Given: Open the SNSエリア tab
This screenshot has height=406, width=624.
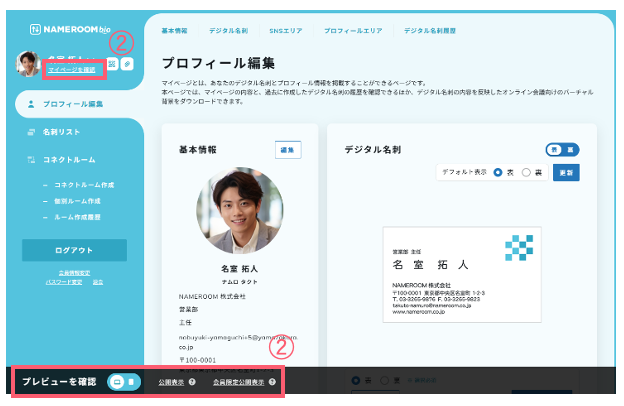Looking at the screenshot, I should (x=286, y=31).
